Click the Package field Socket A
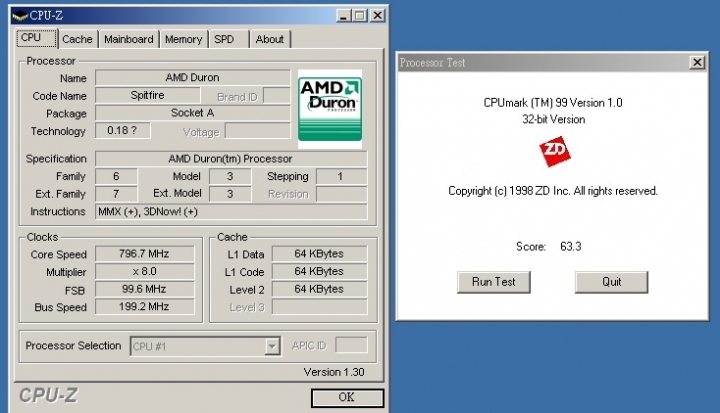The image size is (720, 413). click(x=193, y=113)
